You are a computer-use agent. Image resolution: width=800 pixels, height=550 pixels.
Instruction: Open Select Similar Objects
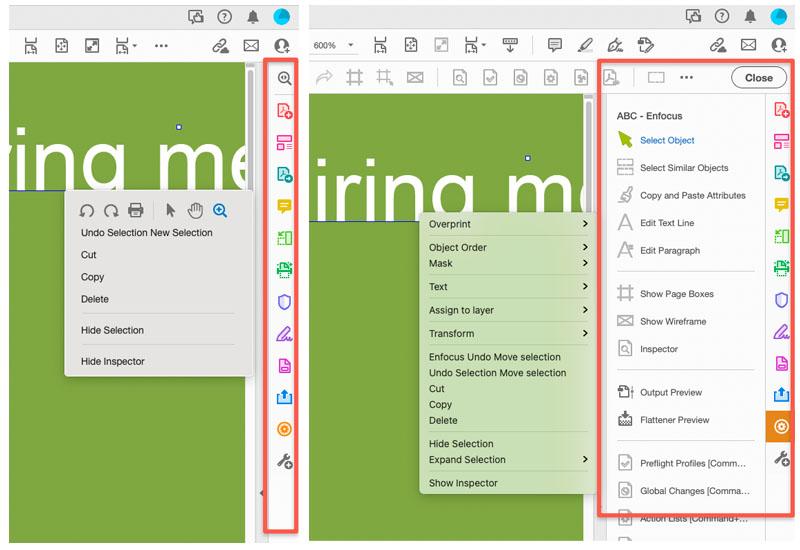pyautogui.click(x=684, y=168)
